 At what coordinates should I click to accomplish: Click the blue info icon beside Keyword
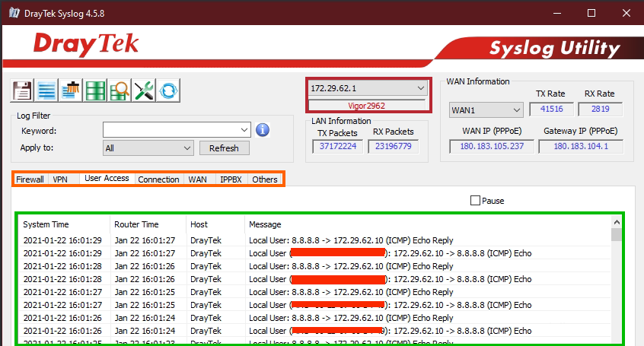263,129
